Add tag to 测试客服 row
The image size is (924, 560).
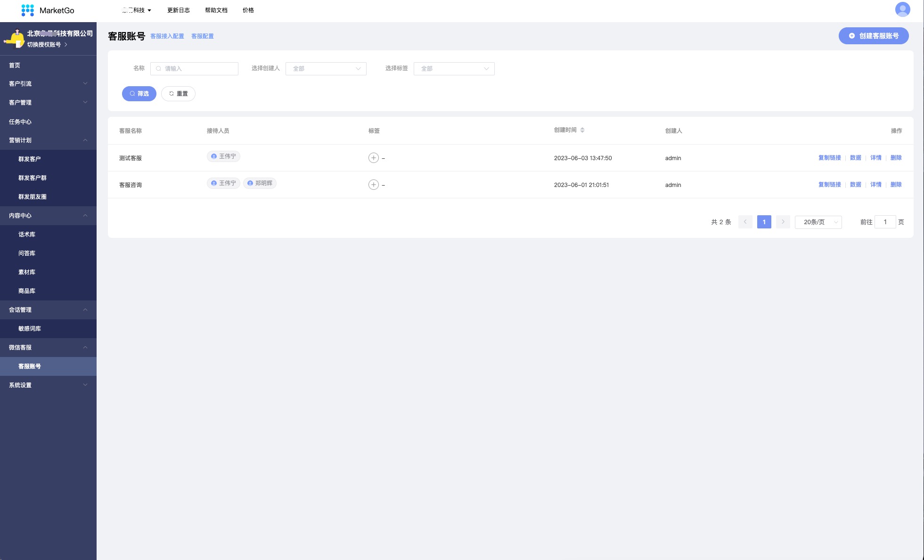[x=373, y=158]
